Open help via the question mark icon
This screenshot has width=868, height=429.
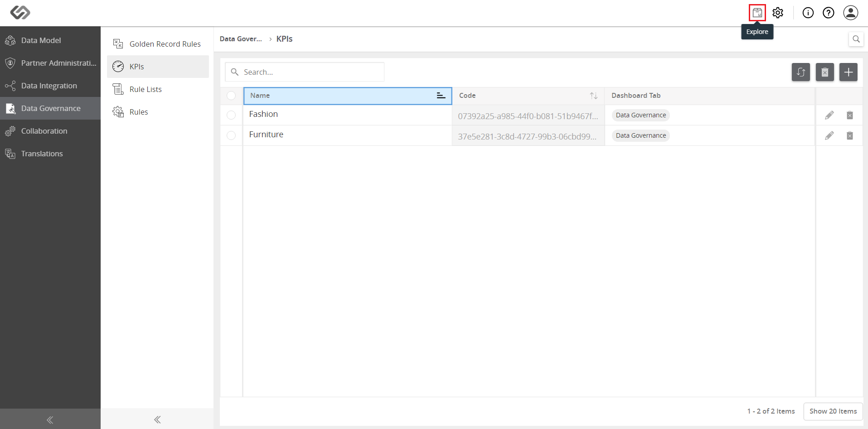click(828, 13)
